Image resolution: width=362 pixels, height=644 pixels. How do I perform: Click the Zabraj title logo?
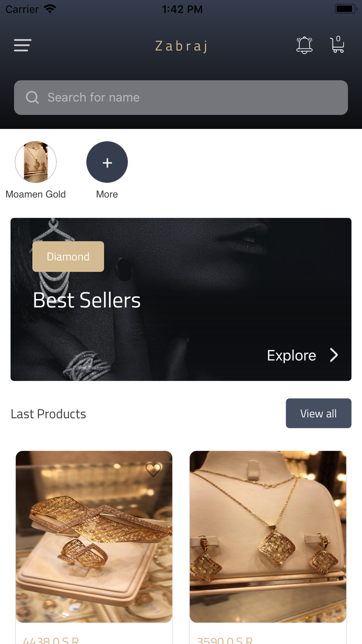[x=181, y=46]
